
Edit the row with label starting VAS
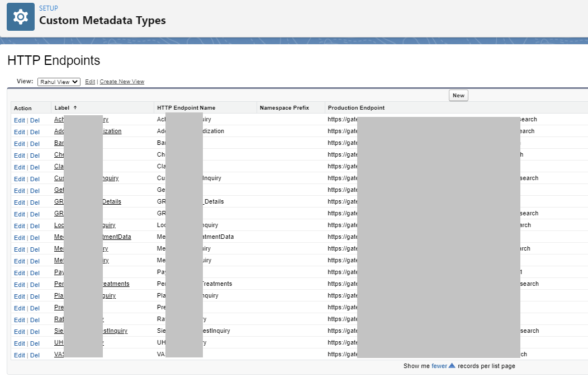(19, 355)
